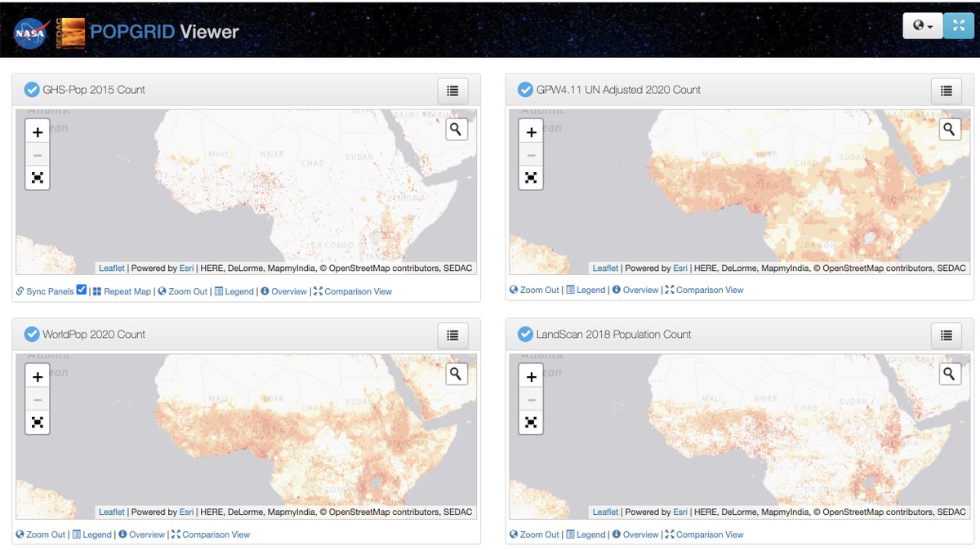Click Zoom Out link under WorldPop panel
This screenshot has width=980, height=550.
(x=41, y=534)
